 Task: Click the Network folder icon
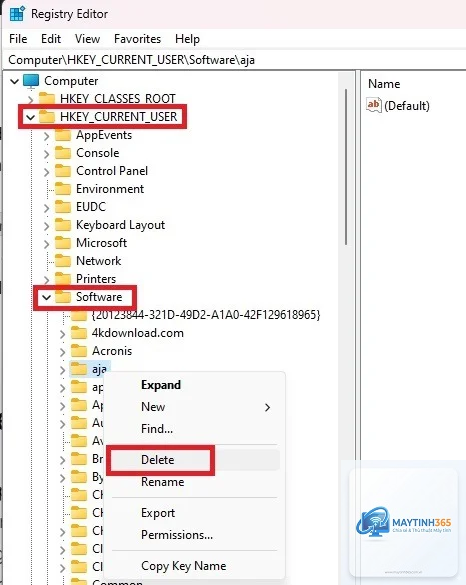tap(63, 261)
